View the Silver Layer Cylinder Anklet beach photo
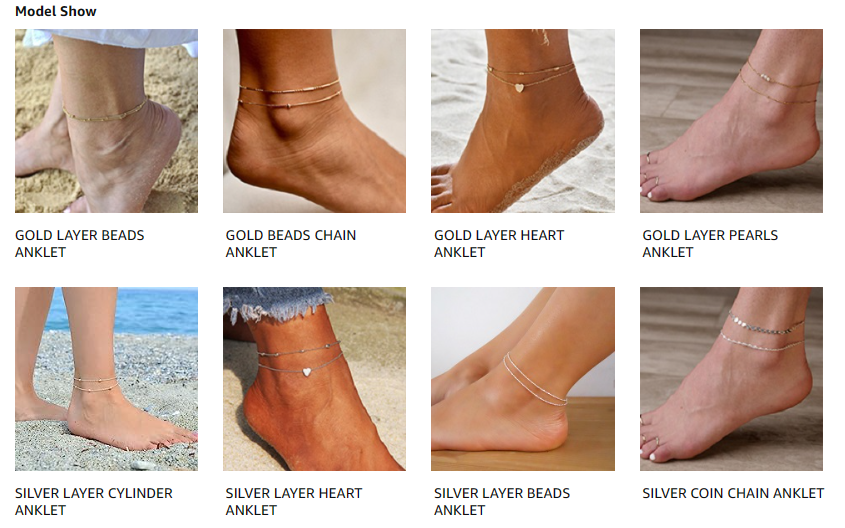Image resolution: width=845 pixels, height=528 pixels. 106,379
